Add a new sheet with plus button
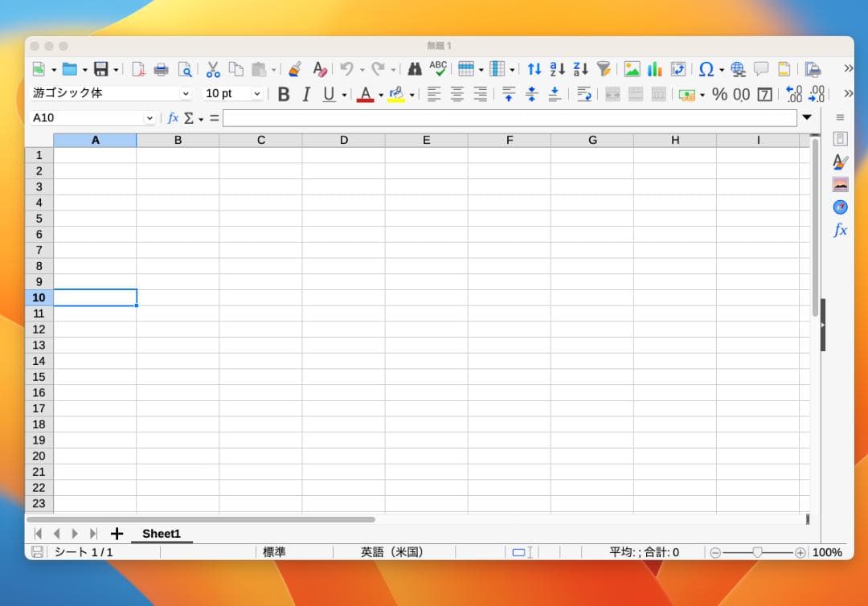The image size is (868, 606). tap(117, 534)
